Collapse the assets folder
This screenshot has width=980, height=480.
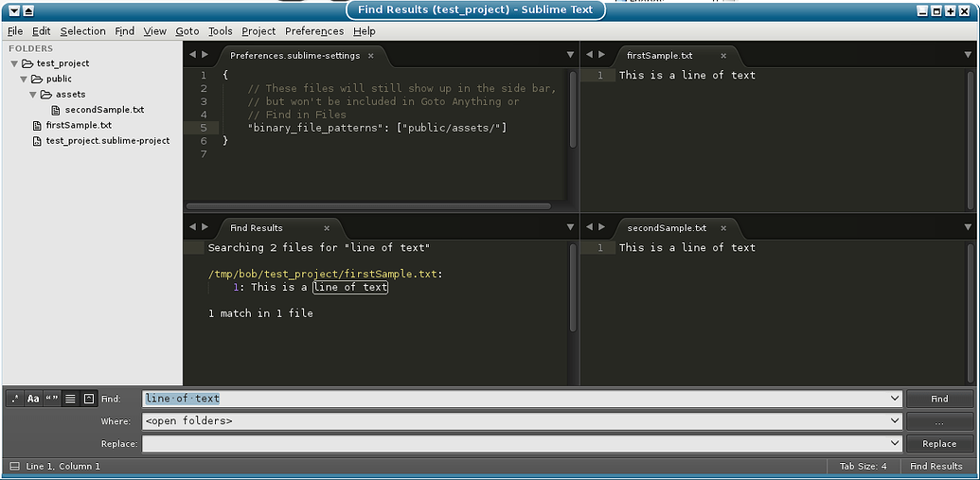pos(33,95)
